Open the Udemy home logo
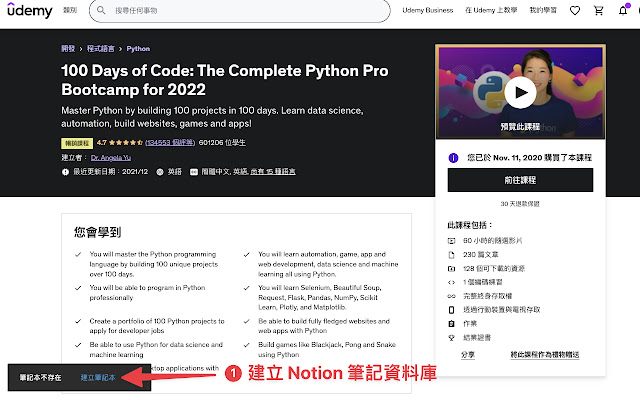The width and height of the screenshot is (640, 400). [x=30, y=10]
